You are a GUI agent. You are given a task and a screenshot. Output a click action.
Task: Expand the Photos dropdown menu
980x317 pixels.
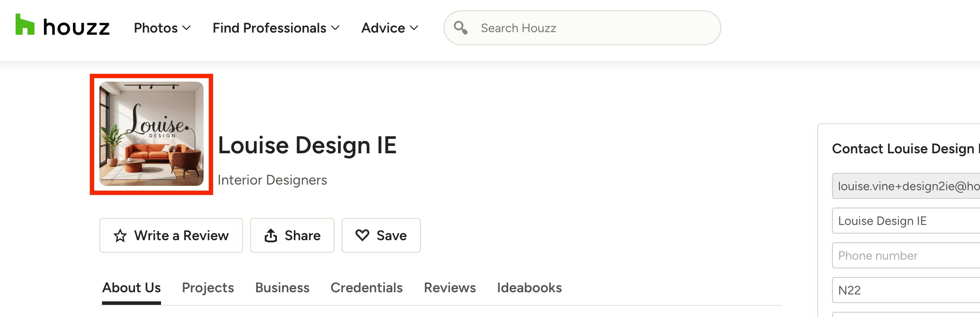tap(162, 28)
